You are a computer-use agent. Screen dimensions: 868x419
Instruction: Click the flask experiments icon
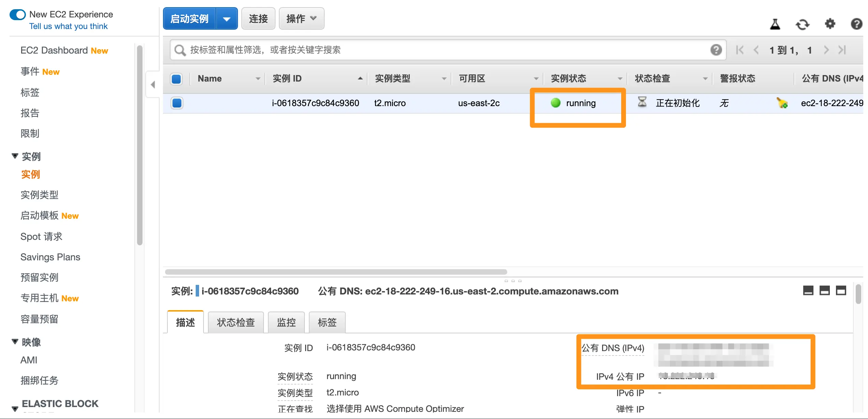click(775, 24)
